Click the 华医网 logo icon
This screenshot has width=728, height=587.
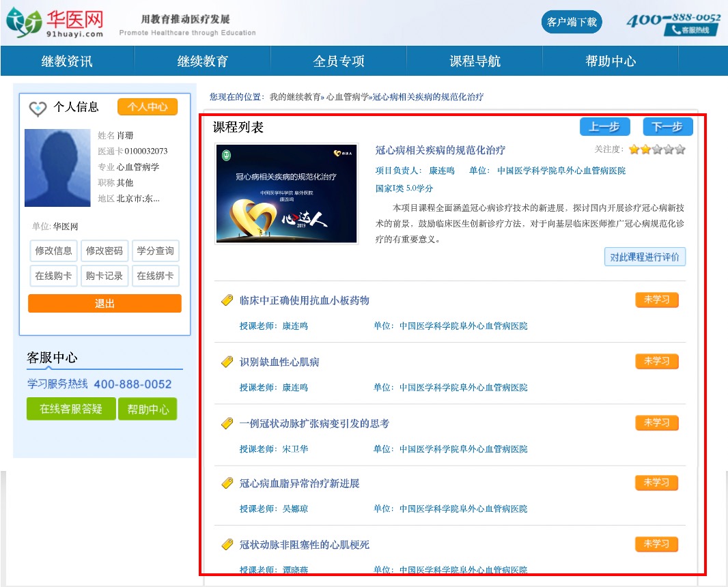(x=24, y=23)
